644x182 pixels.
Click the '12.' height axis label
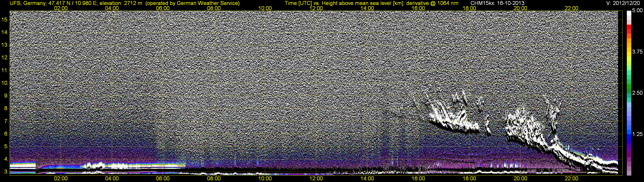coord(5,58)
